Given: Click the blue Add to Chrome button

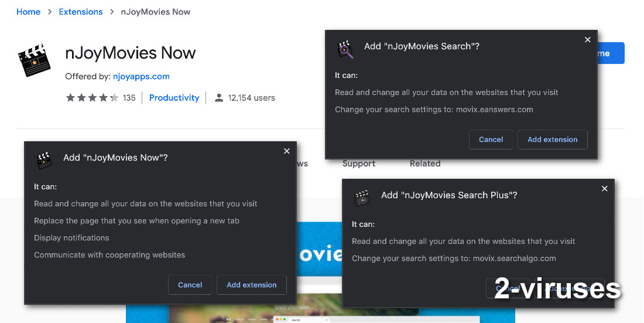Looking at the screenshot, I should click(611, 53).
